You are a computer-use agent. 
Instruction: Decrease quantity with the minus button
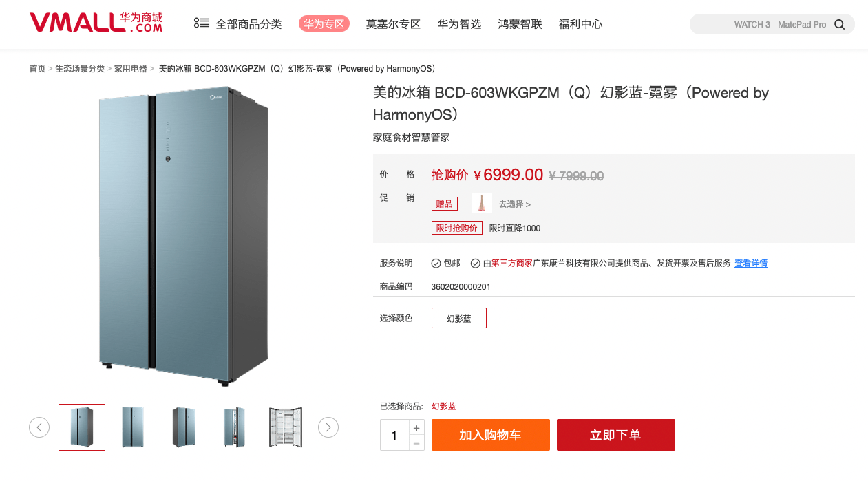[x=416, y=443]
